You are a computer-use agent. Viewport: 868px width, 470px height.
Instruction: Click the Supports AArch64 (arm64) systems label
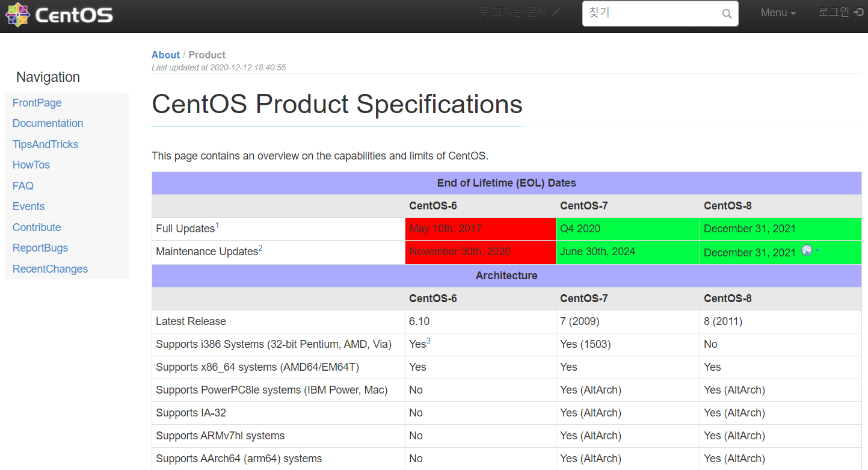[x=239, y=459]
